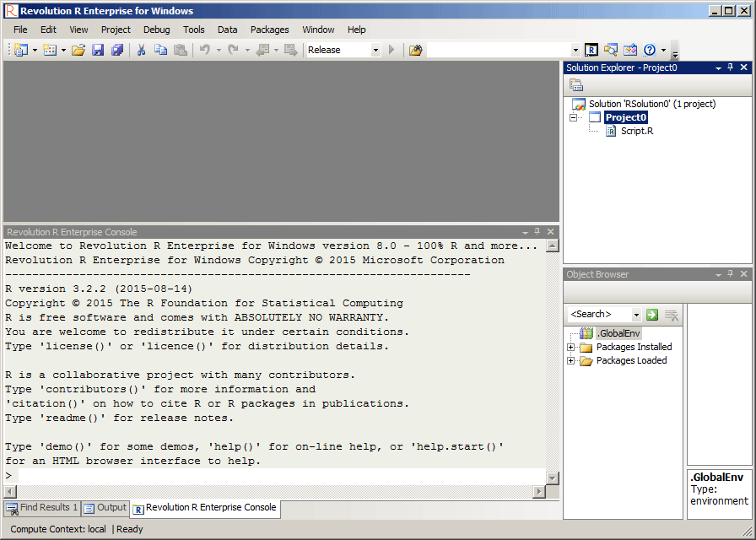Open the Add New Item dropdown arrow
This screenshot has width=756, height=540.
(x=63, y=50)
